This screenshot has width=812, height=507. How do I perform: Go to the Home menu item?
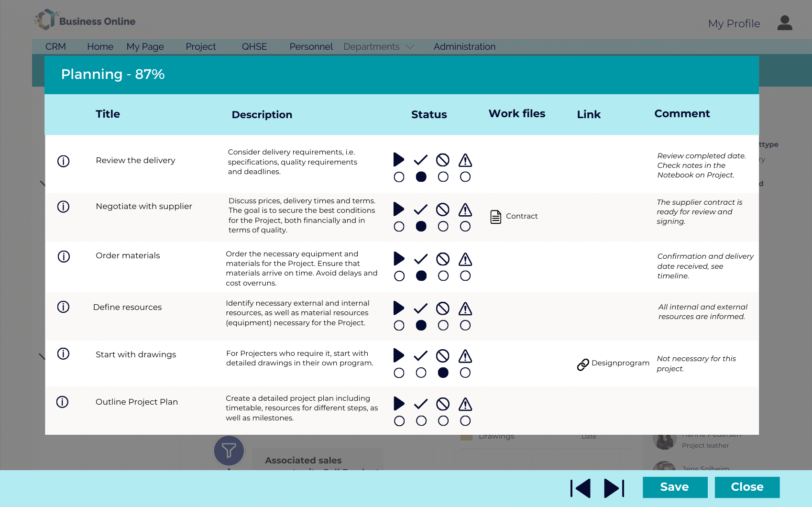pos(100,47)
